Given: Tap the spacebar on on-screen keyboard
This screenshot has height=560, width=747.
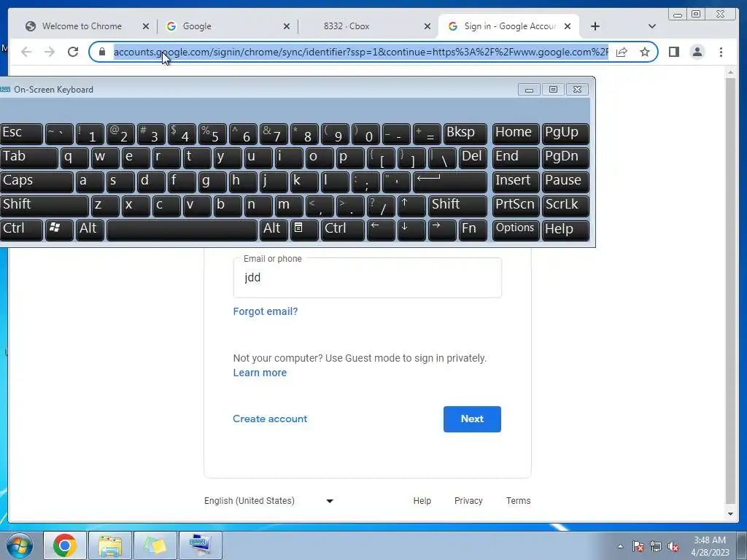Looking at the screenshot, I should coord(182,230).
